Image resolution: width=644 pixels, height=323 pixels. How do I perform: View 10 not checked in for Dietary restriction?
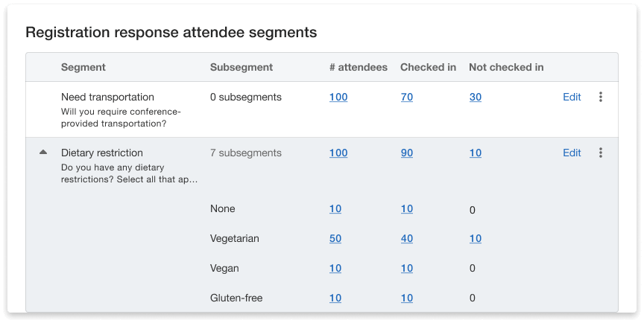coord(476,153)
